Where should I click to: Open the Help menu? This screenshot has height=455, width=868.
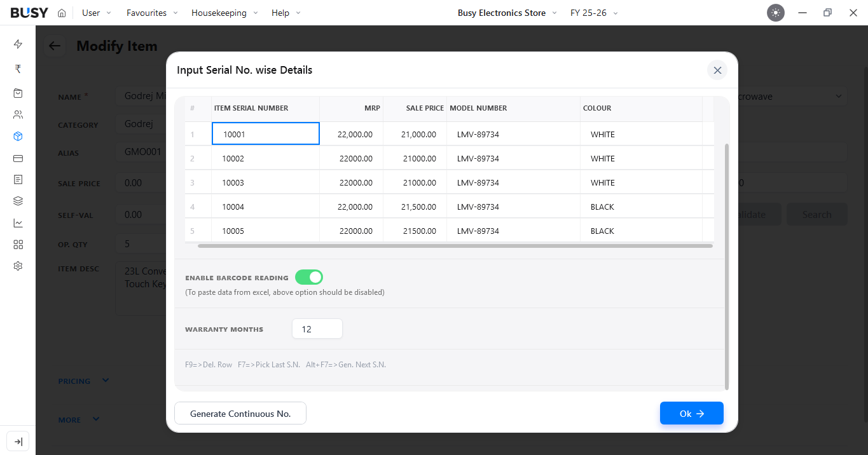[286, 13]
